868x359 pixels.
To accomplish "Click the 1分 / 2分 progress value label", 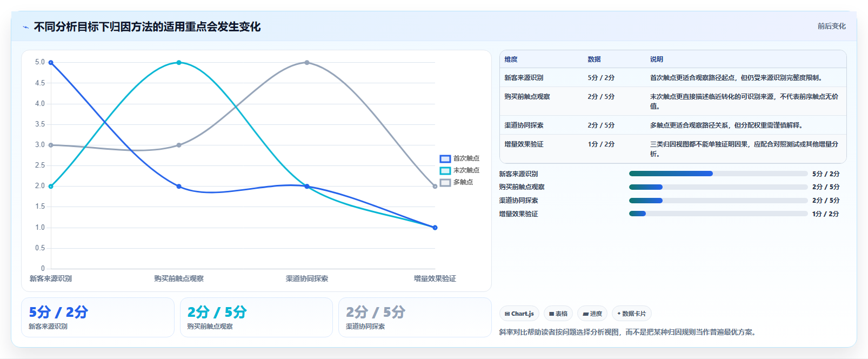I will (825, 214).
